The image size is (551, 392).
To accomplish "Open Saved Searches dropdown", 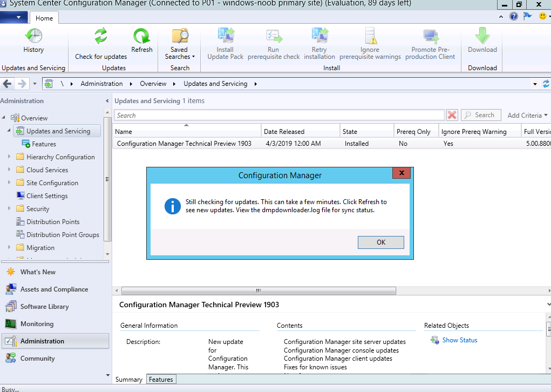I will pyautogui.click(x=180, y=44).
